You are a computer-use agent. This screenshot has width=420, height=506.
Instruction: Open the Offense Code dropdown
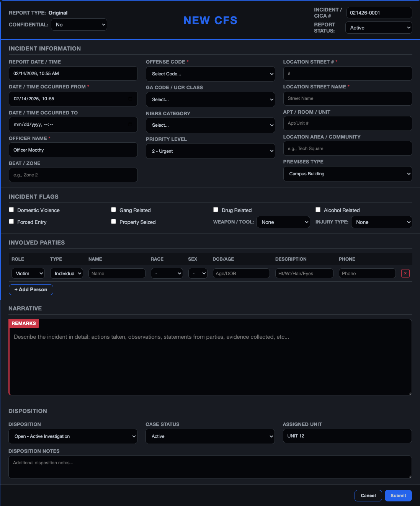(210, 73)
